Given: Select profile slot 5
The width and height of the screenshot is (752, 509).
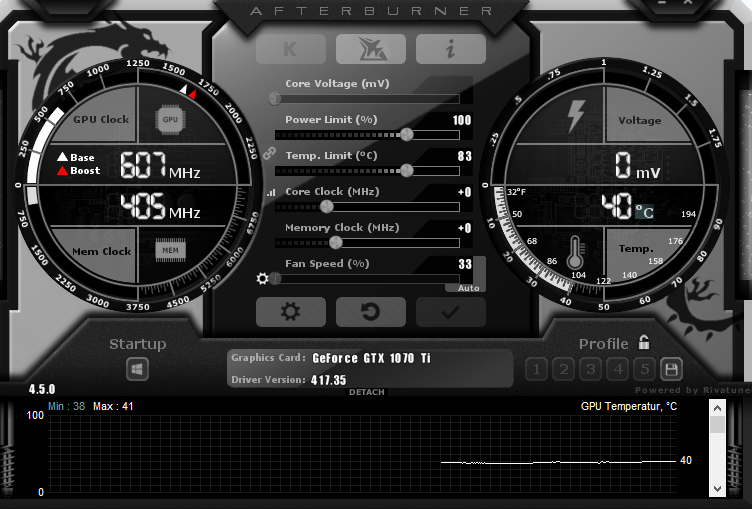Looking at the screenshot, I should tap(645, 369).
